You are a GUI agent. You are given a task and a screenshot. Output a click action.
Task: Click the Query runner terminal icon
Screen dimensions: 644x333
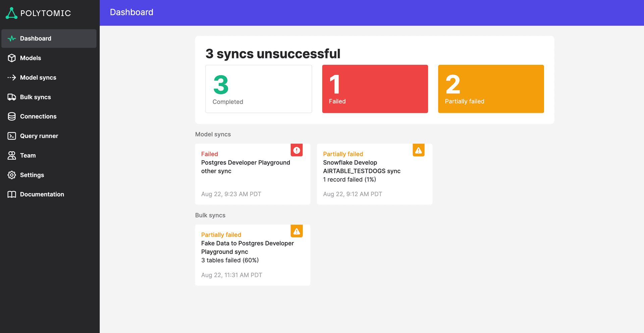click(x=12, y=136)
